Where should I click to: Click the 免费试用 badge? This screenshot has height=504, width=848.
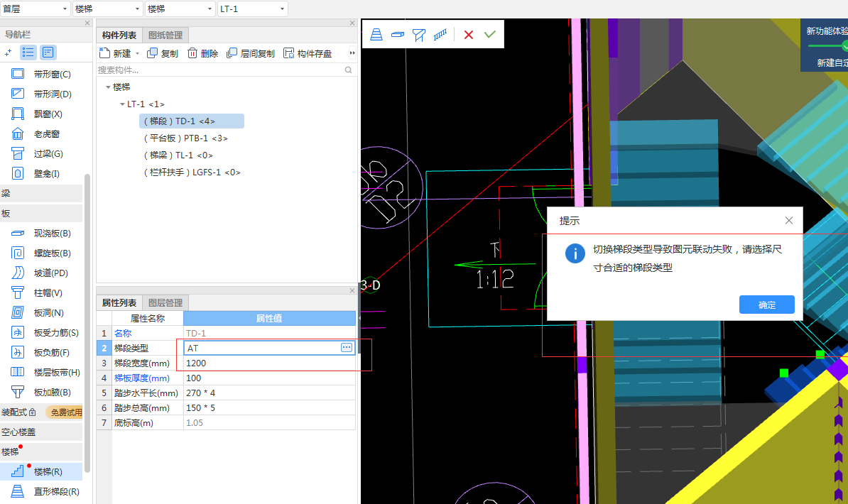click(x=65, y=412)
